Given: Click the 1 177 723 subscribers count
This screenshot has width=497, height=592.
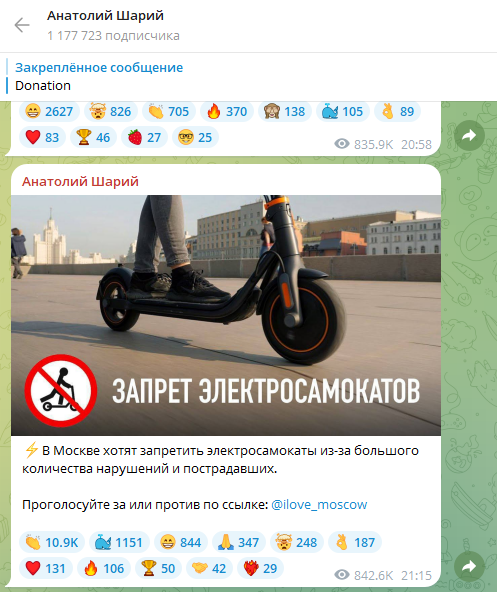Looking at the screenshot, I should click(113, 36).
